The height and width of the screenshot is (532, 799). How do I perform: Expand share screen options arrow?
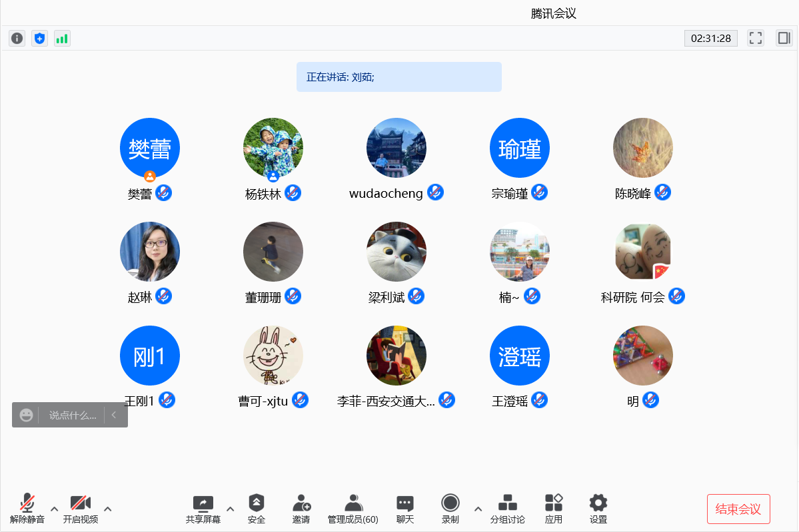click(x=231, y=509)
